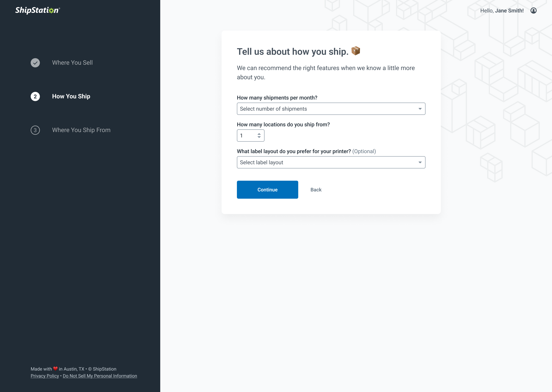Click Back to return to previous step

(x=316, y=190)
